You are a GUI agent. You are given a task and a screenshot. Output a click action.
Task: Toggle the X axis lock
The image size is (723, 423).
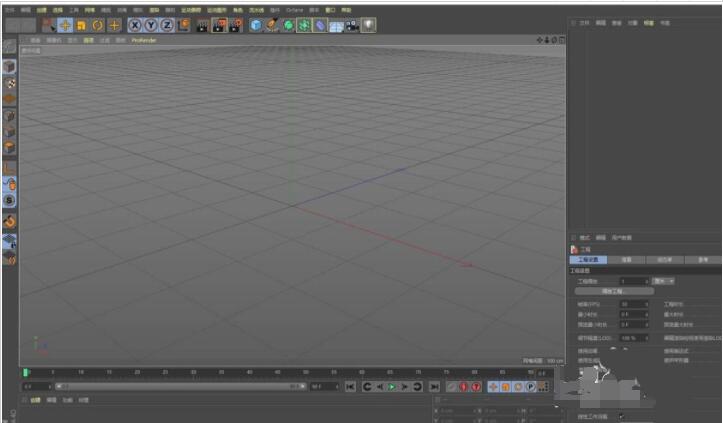click(135, 25)
